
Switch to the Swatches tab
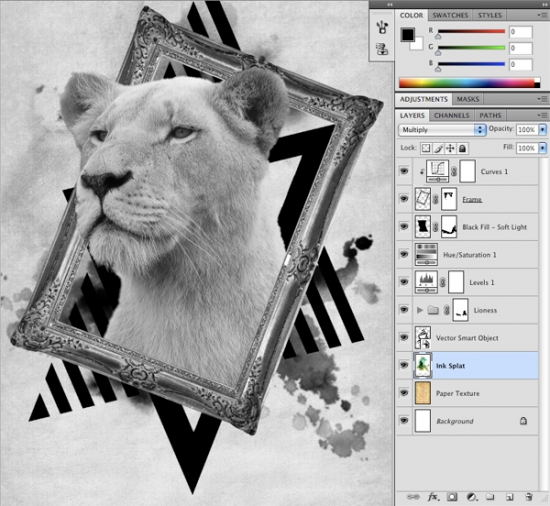(450, 15)
